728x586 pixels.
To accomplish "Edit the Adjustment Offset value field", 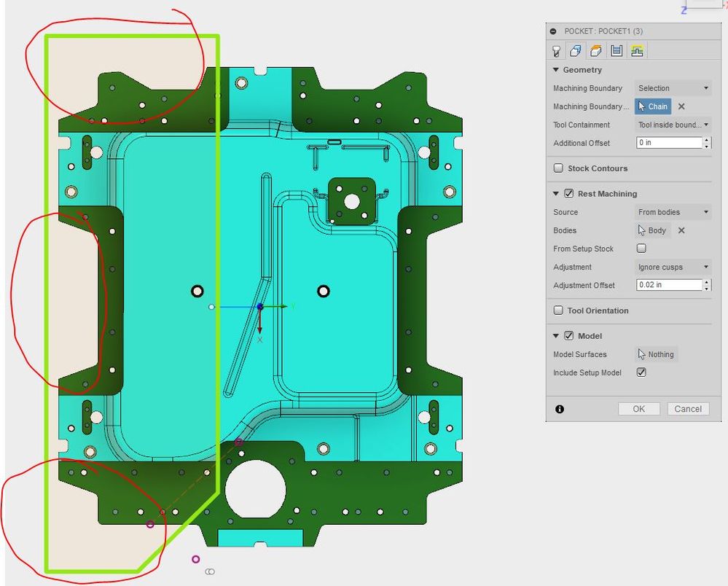I will 669,285.
